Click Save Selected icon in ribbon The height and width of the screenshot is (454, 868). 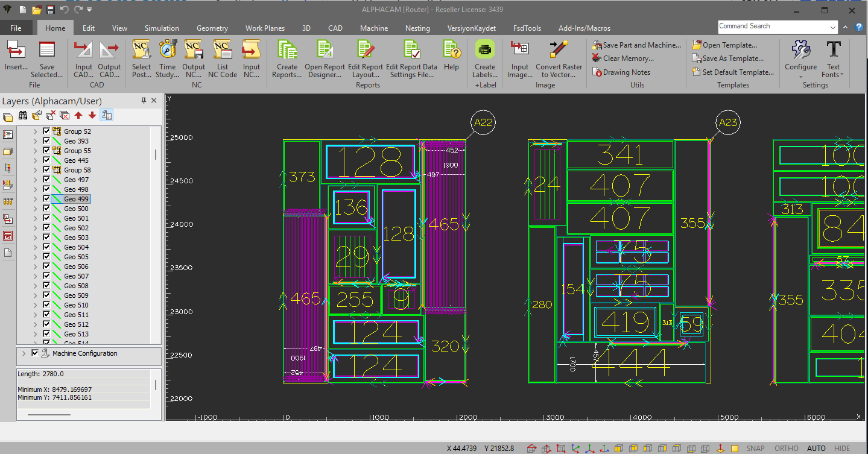click(46, 51)
